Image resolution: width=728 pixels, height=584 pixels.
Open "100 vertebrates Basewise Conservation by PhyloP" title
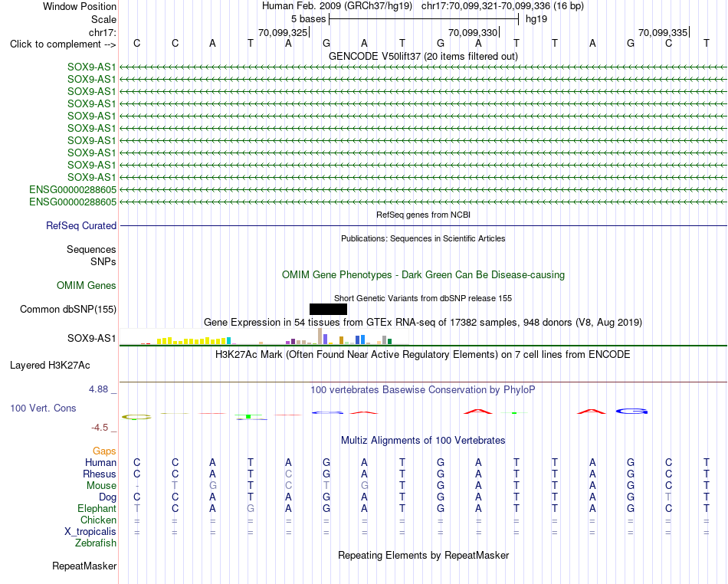pyautogui.click(x=423, y=390)
